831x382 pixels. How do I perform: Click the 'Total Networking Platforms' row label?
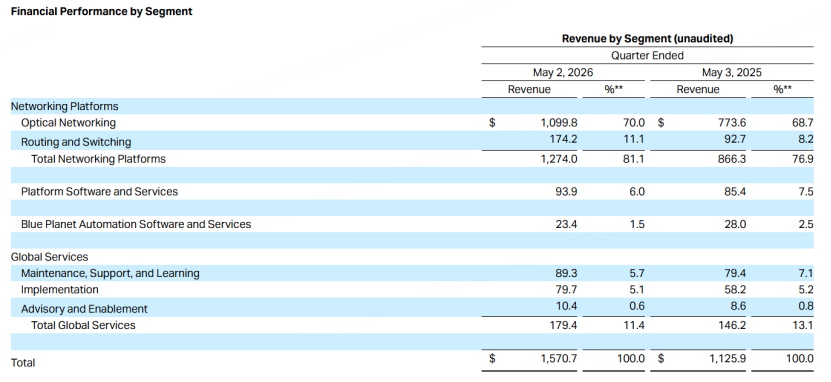[x=99, y=159]
